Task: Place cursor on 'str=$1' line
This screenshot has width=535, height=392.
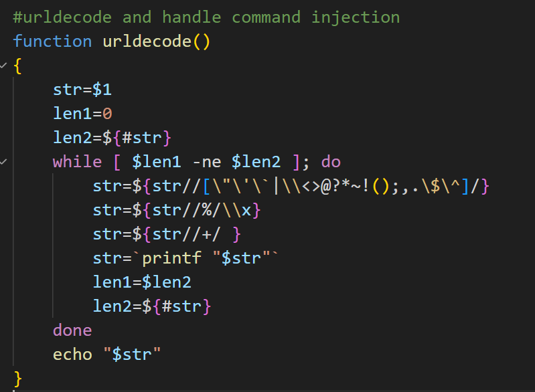Action: click(x=82, y=90)
